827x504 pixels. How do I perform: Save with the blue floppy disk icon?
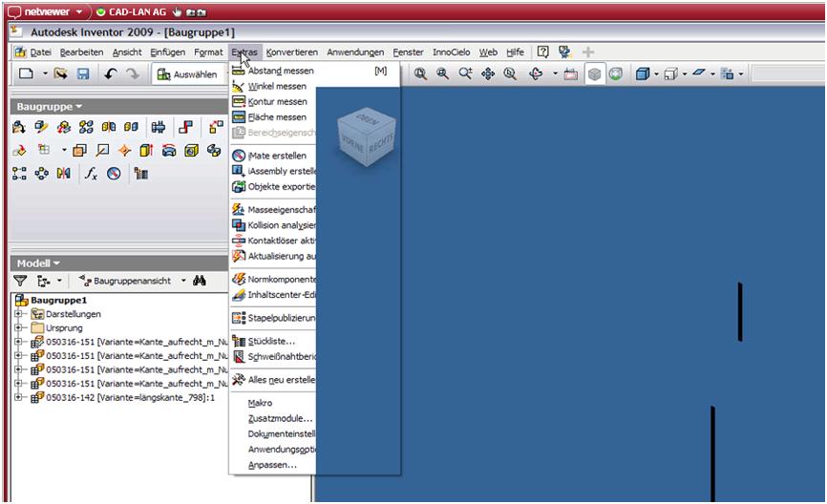coord(83,73)
